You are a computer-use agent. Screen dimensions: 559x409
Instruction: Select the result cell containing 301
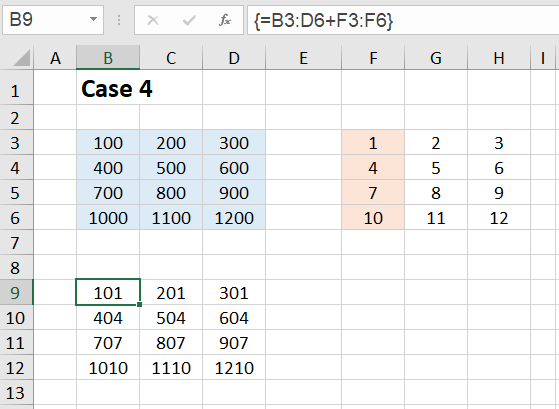[234, 292]
